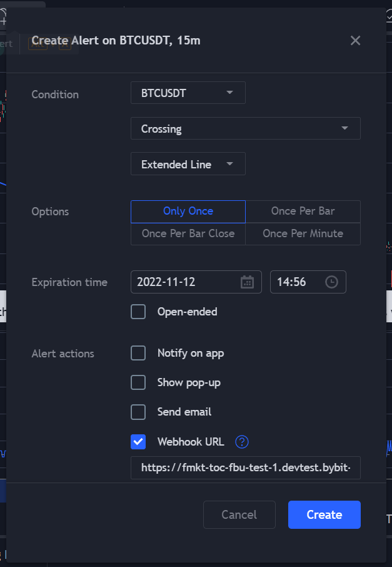Enable the Open-ended checkbox
The image size is (392, 567).
[138, 312]
